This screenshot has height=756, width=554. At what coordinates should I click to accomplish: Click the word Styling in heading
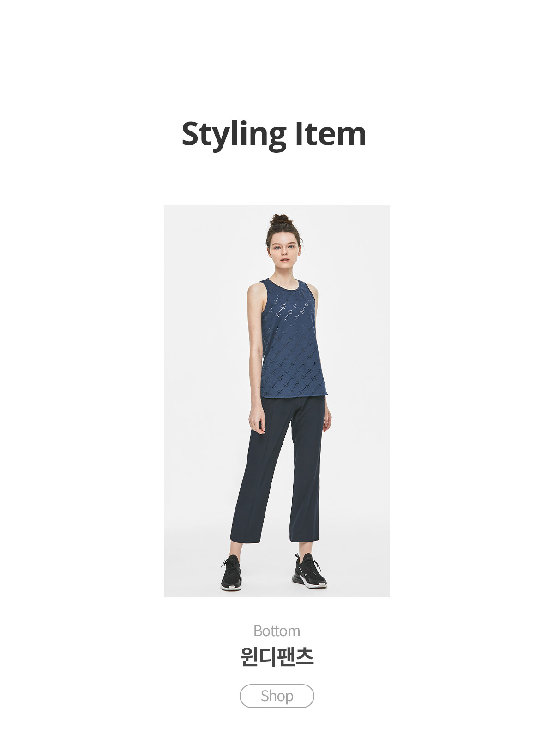234,135
